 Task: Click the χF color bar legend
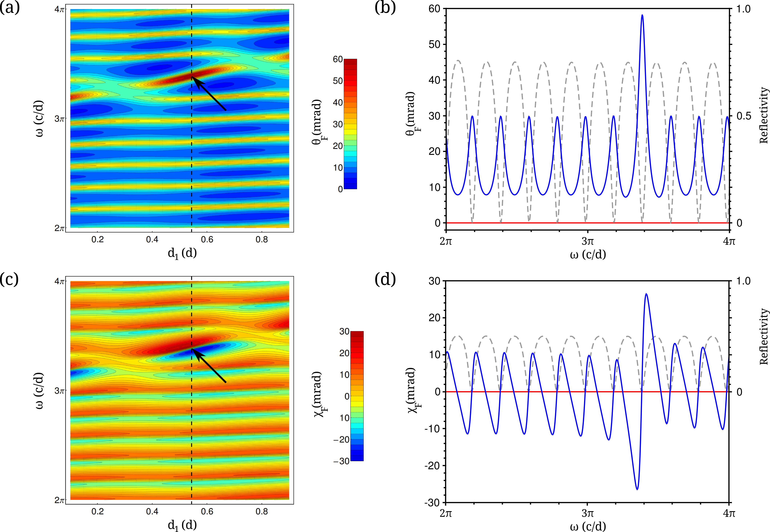[357, 396]
